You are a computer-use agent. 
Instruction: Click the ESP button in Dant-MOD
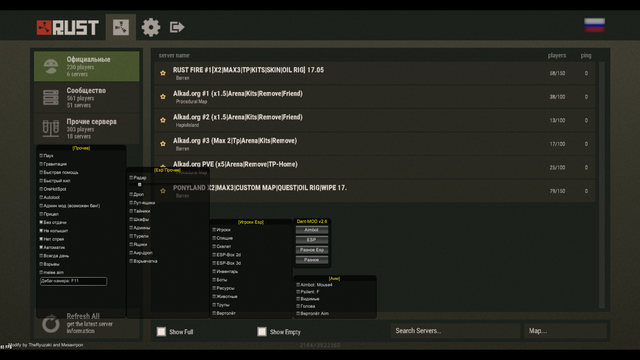(312, 240)
